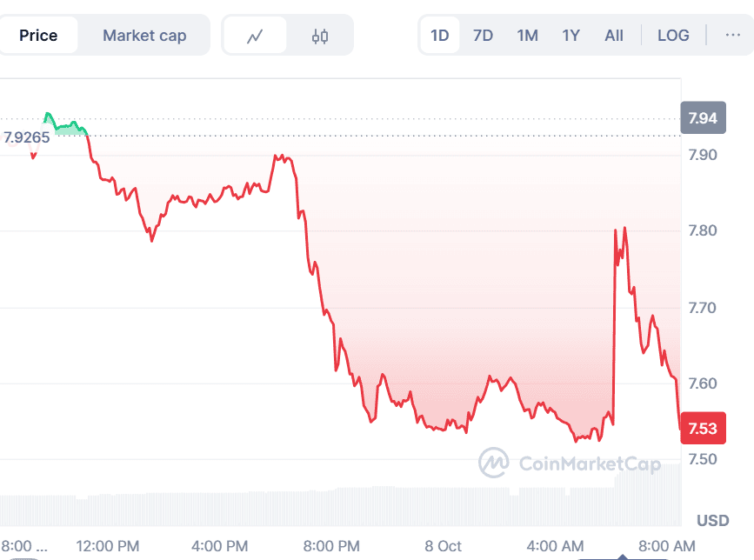Click the red 7.53 current price tag
Screen dimensions: 754x560
click(702, 428)
